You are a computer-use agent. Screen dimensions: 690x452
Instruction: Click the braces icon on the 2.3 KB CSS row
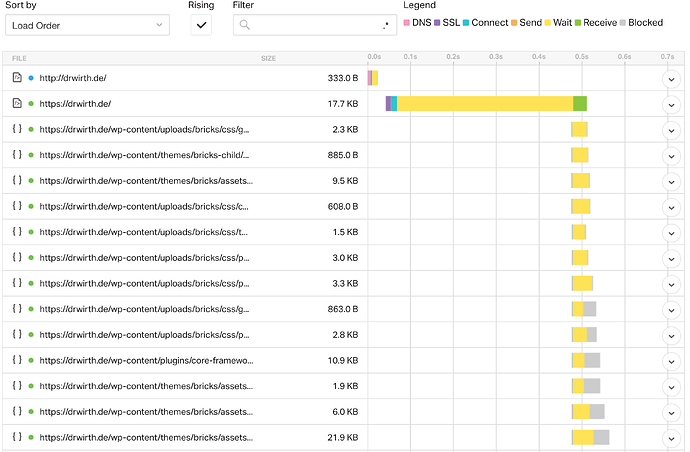(17, 129)
